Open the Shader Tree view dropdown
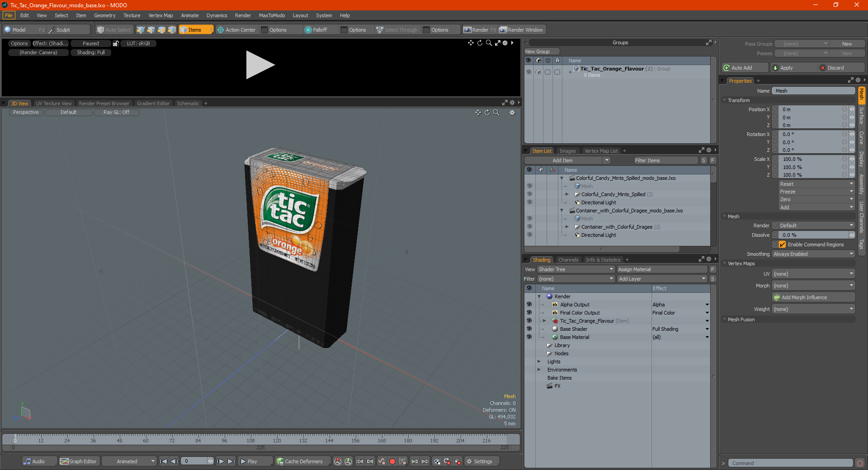 (x=576, y=269)
